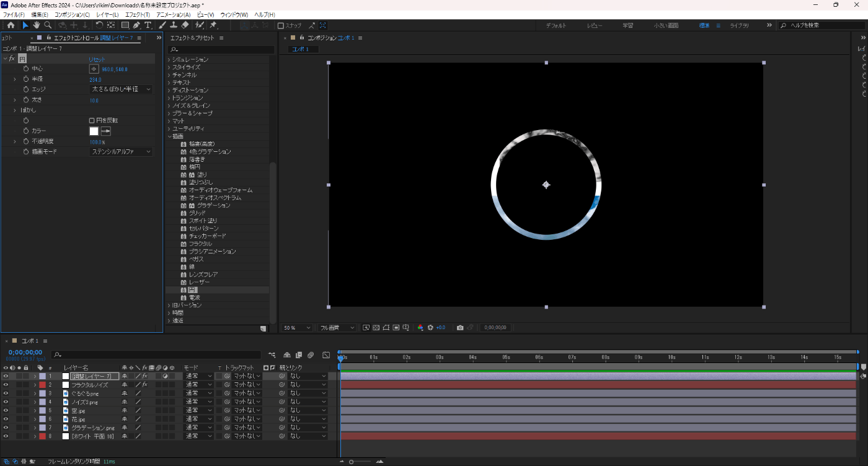
Task: Select the Rotation tool
Action: tap(99, 25)
